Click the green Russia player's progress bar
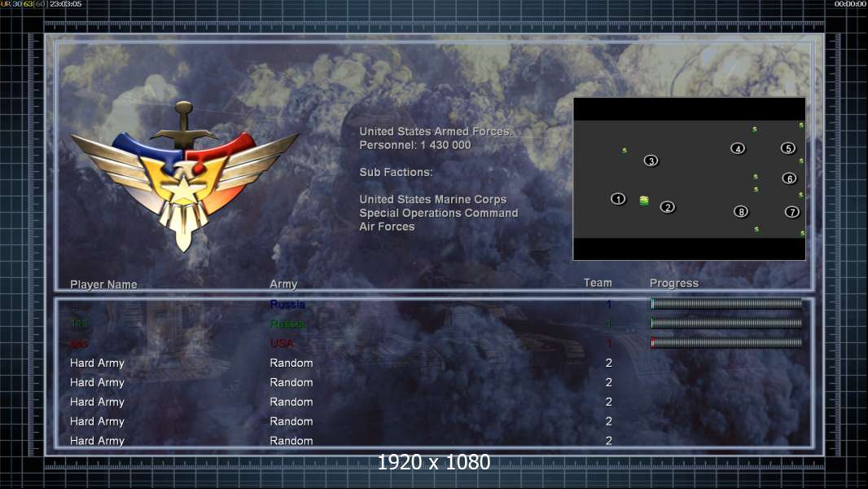The width and height of the screenshot is (868, 489). 726,323
